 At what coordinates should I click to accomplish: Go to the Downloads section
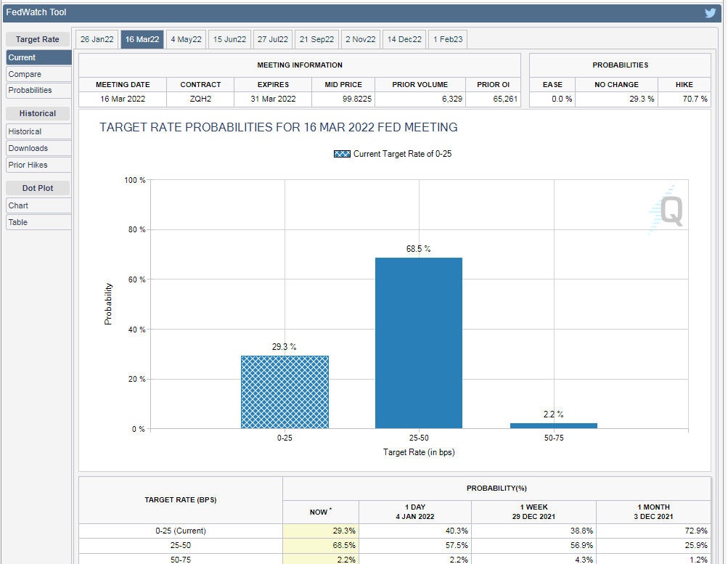[x=28, y=148]
